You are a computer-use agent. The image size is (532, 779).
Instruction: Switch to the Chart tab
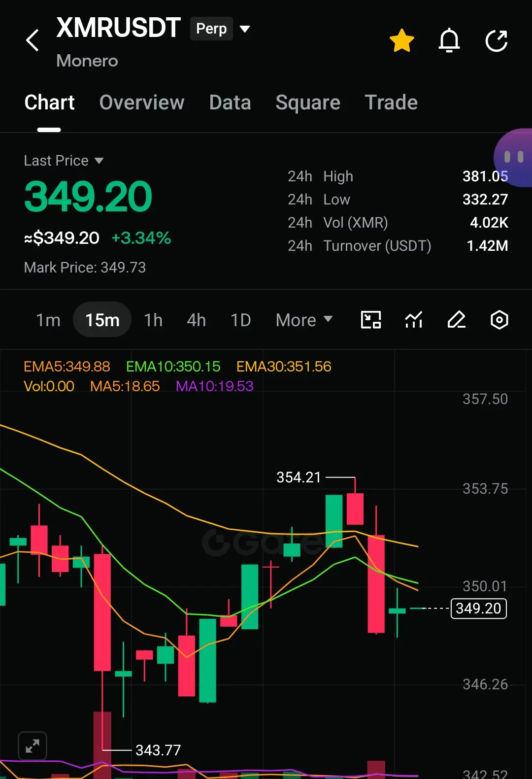(49, 102)
